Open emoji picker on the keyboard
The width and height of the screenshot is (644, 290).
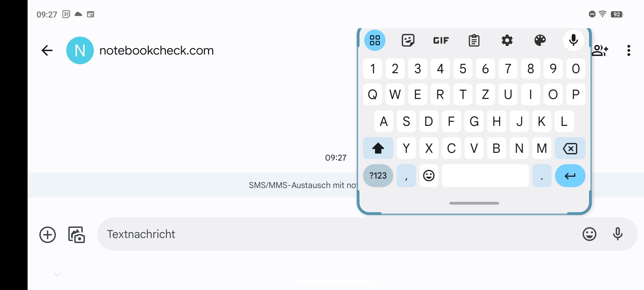click(x=429, y=176)
